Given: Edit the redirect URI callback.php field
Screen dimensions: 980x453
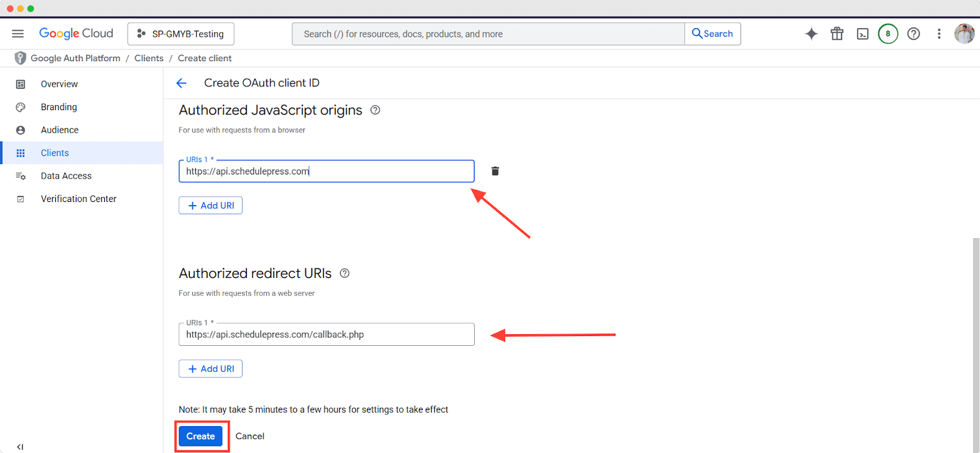Looking at the screenshot, I should (x=326, y=334).
